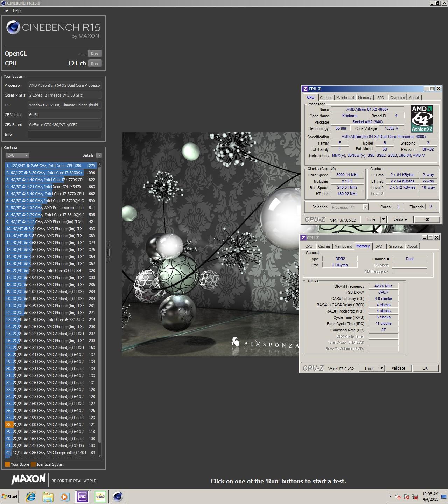The width and height of the screenshot is (448, 504).
Task: Click Tools button in upper CPU-Z window
Action: (x=371, y=219)
